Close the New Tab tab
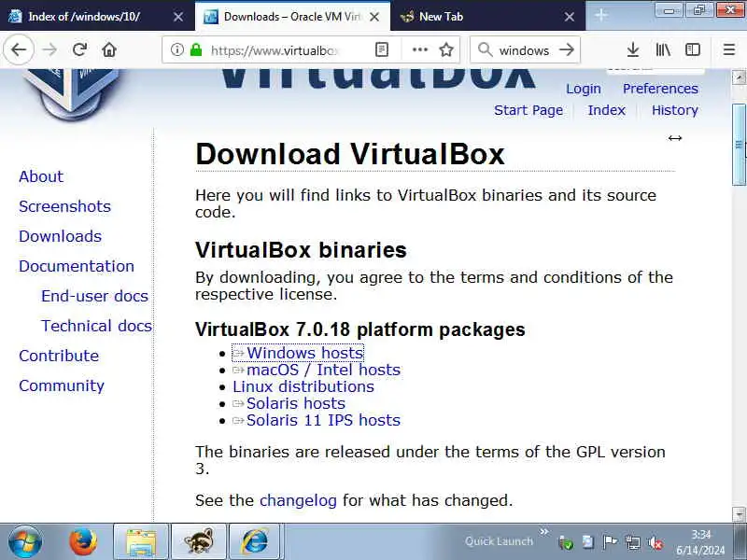Viewport: 747px width, 560px height. pyautogui.click(x=570, y=17)
